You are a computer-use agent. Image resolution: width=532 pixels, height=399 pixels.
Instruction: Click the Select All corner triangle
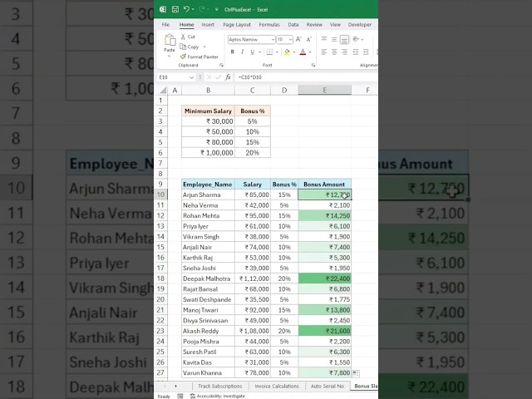coord(163,91)
